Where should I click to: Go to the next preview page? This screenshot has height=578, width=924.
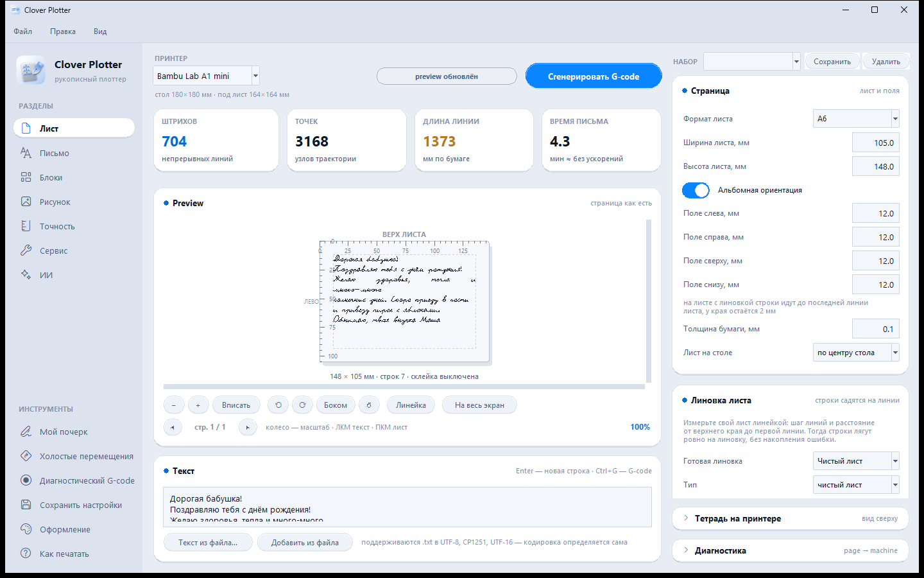point(248,427)
